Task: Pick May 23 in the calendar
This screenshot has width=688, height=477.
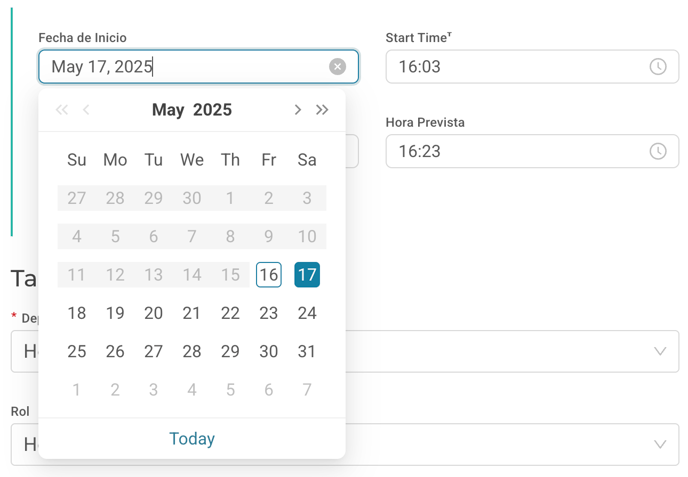Action: [x=269, y=313]
